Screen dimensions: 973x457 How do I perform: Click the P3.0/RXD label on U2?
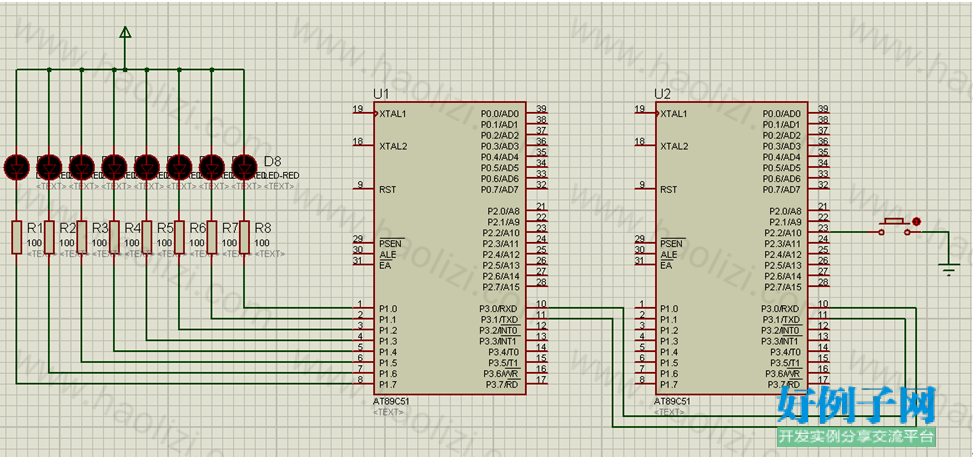click(x=781, y=309)
